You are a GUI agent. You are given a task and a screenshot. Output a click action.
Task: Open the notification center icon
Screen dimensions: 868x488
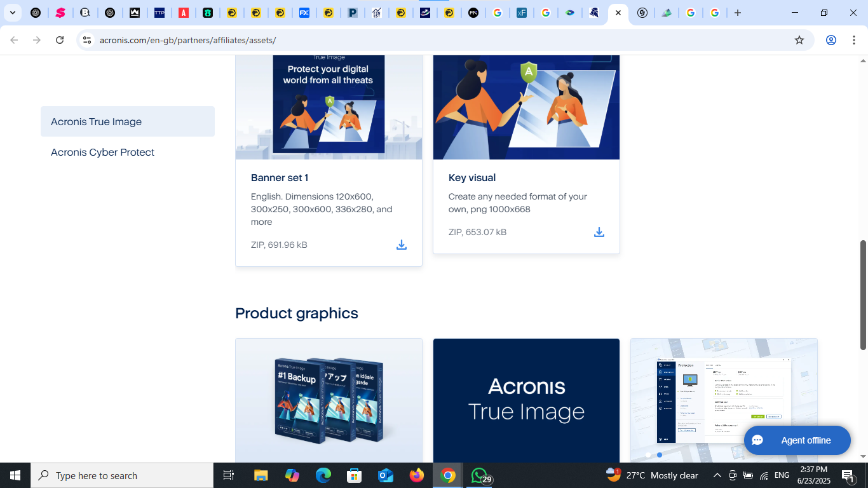pos(848,475)
